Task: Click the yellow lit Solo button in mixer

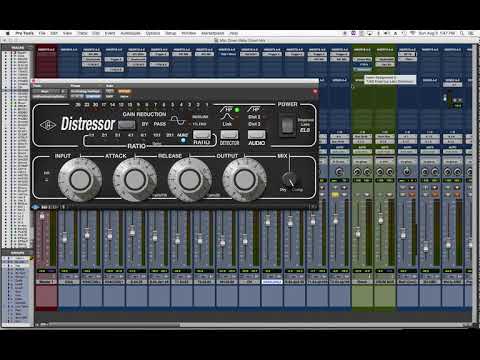Action: (x=334, y=194)
